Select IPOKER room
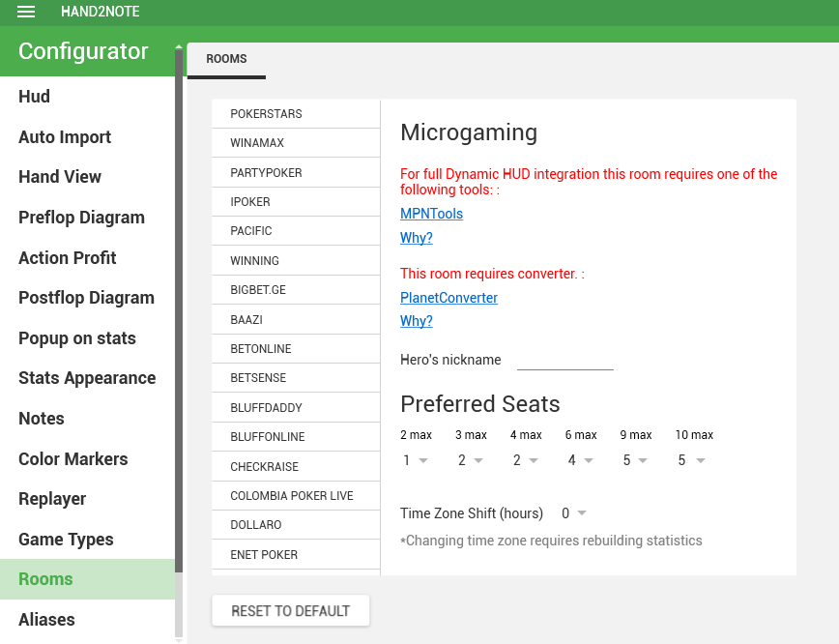This screenshot has width=839, height=644. pyautogui.click(x=296, y=202)
